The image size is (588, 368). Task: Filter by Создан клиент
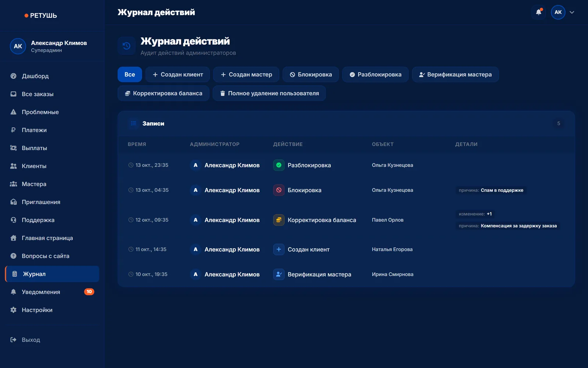(x=178, y=74)
